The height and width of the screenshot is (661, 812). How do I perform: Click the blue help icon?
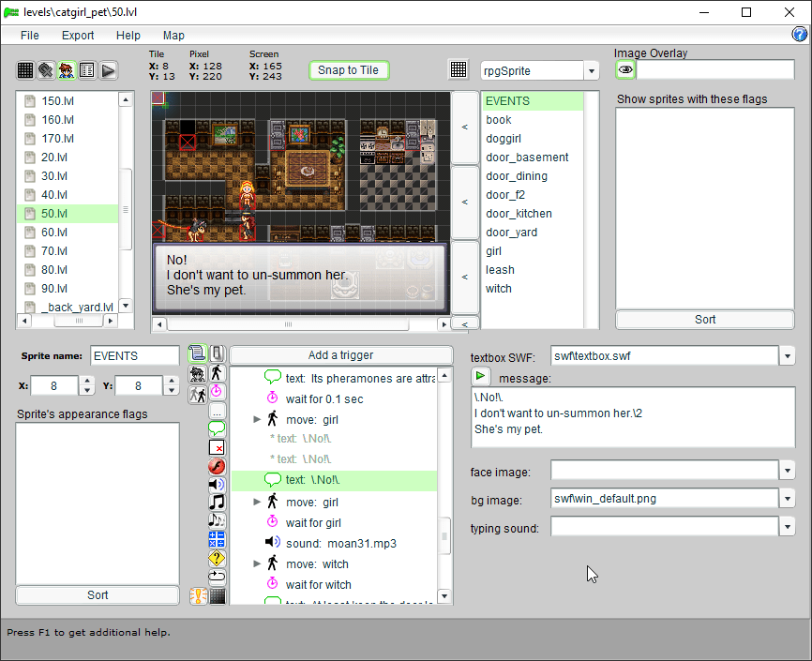[x=800, y=35]
